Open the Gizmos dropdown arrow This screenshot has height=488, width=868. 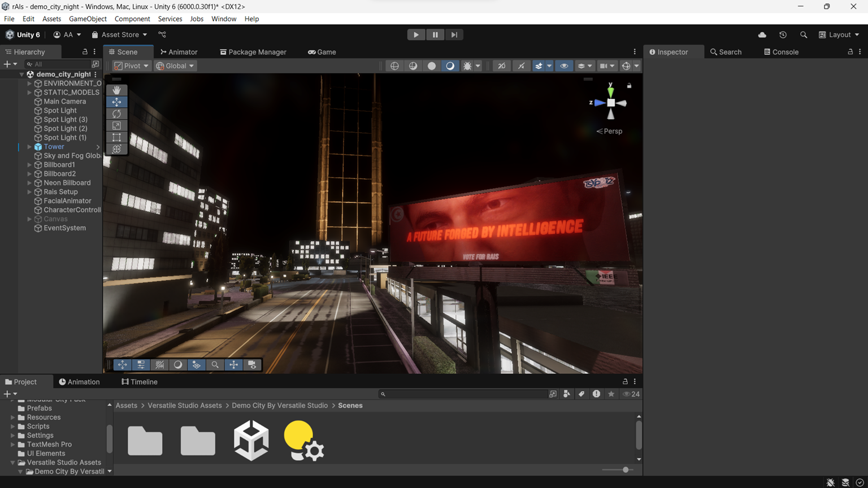click(x=636, y=66)
